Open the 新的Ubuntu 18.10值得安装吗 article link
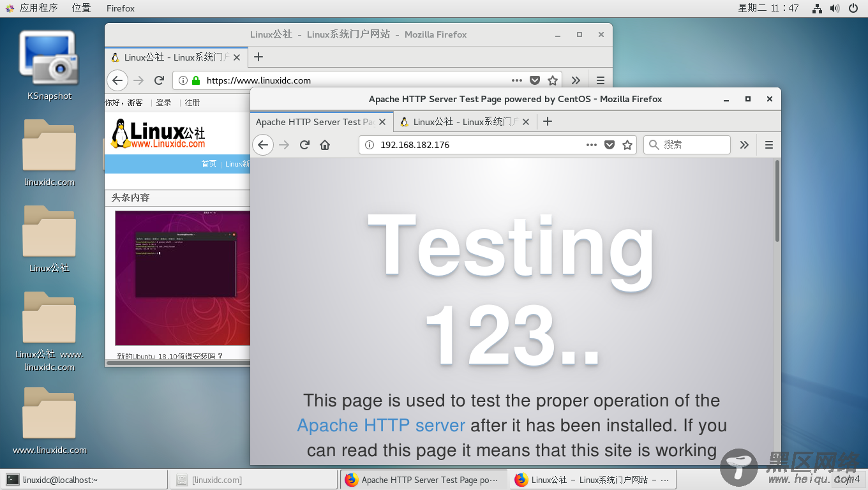 pos(170,356)
